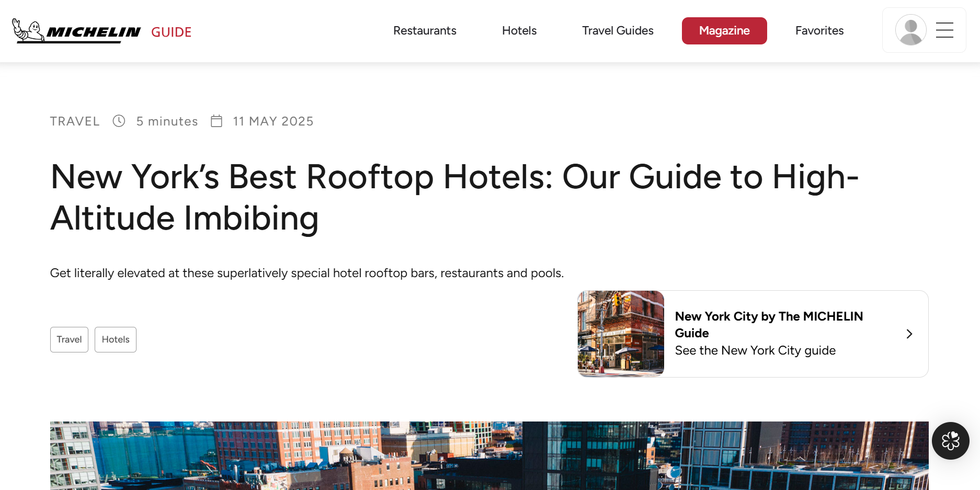Click the Travel tag button
This screenshot has height=490, width=980.
pyautogui.click(x=69, y=339)
